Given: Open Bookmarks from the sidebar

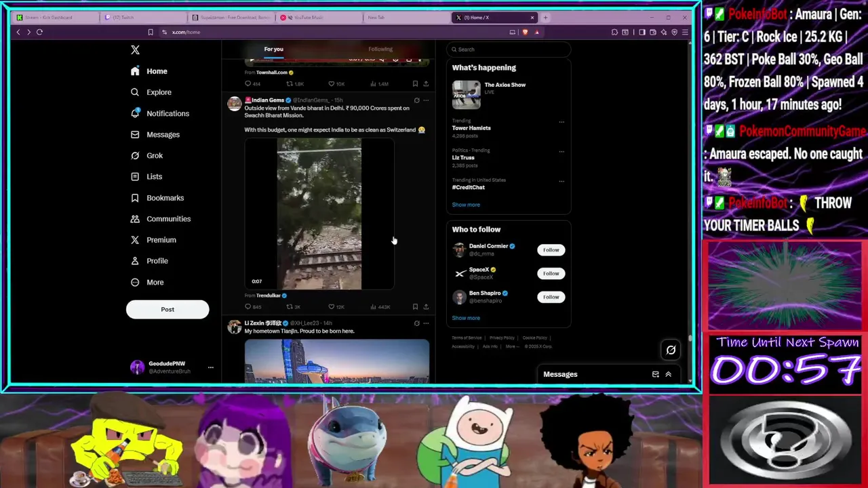Looking at the screenshot, I should 157,198.
